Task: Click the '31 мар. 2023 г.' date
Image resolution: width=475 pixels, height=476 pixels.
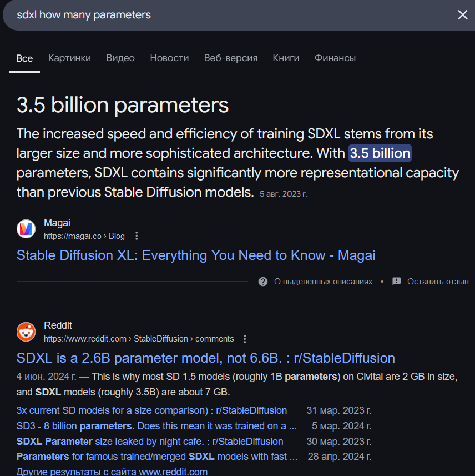Action: pyautogui.click(x=339, y=410)
